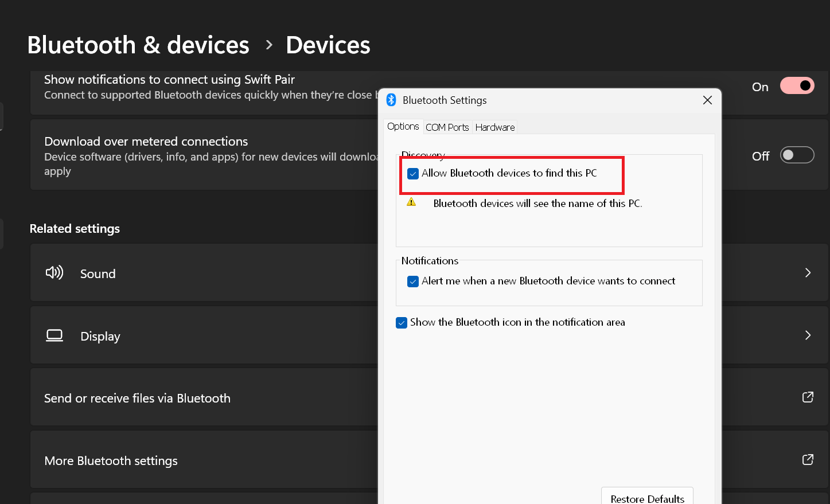Navigate back using the Bluetooth & devices breadcrumb

click(138, 45)
